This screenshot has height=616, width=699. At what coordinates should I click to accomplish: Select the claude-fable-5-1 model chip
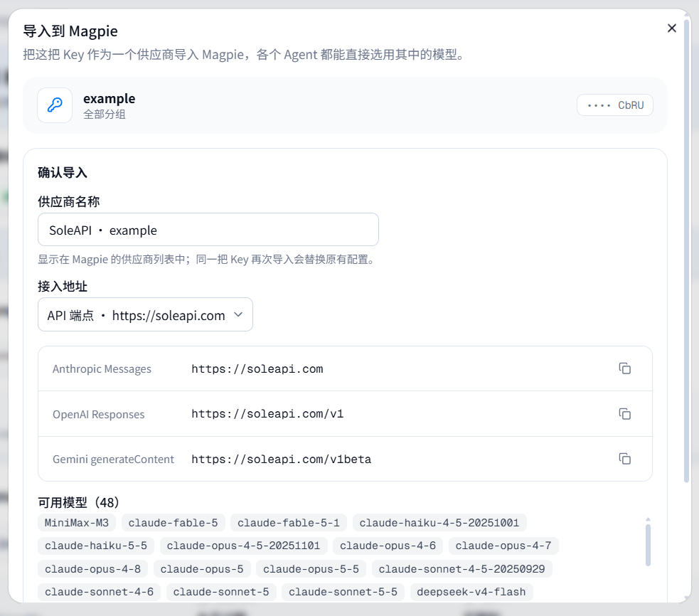click(289, 523)
